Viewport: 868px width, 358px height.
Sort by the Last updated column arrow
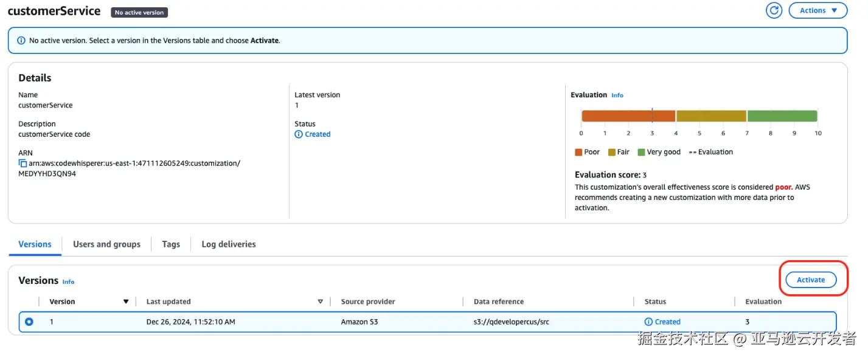(321, 301)
